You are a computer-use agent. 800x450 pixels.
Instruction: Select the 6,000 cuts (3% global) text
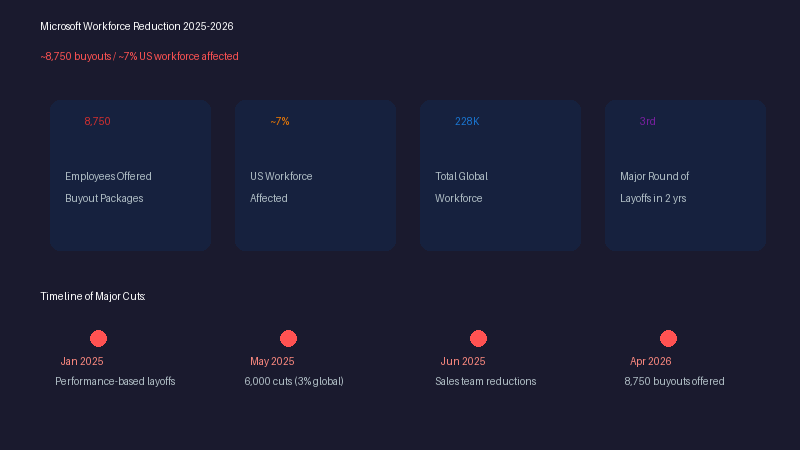point(294,381)
